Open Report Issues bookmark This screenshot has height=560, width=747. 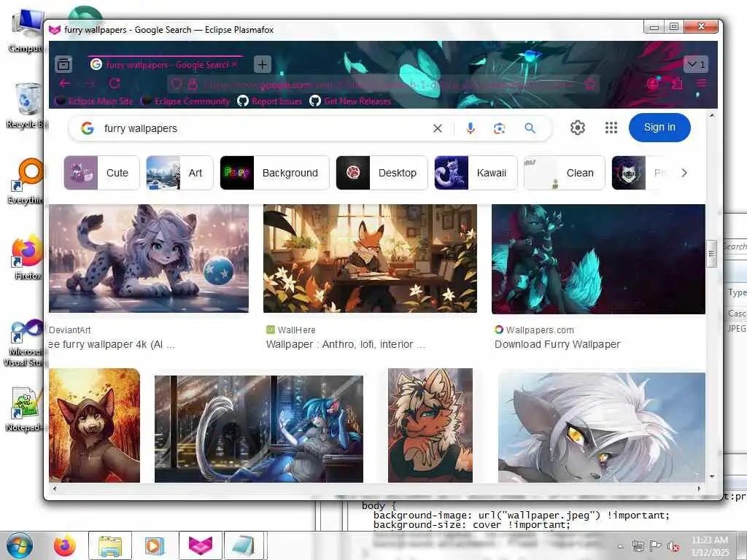[270, 101]
